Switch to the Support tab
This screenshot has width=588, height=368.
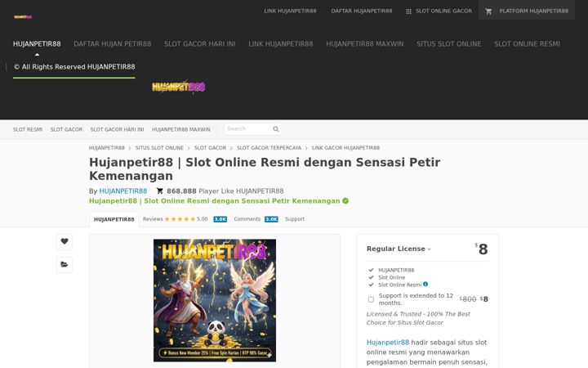click(295, 219)
